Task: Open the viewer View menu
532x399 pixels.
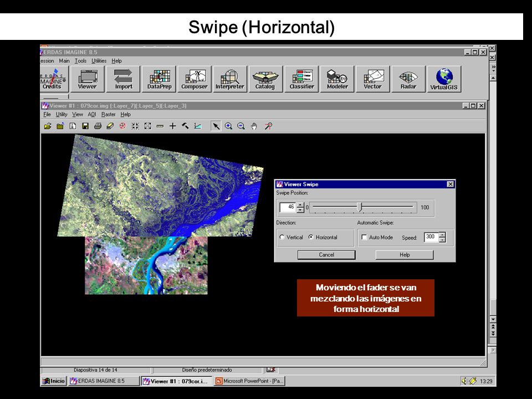Action: (x=78, y=114)
